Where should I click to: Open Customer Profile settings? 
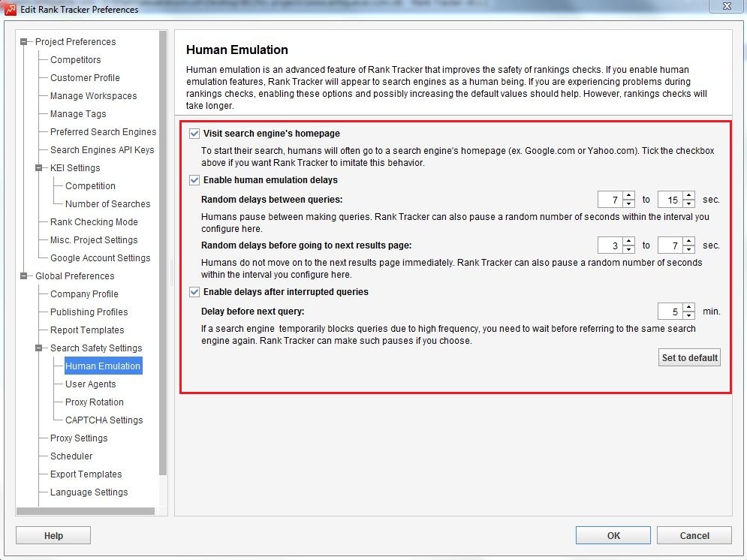(x=86, y=78)
